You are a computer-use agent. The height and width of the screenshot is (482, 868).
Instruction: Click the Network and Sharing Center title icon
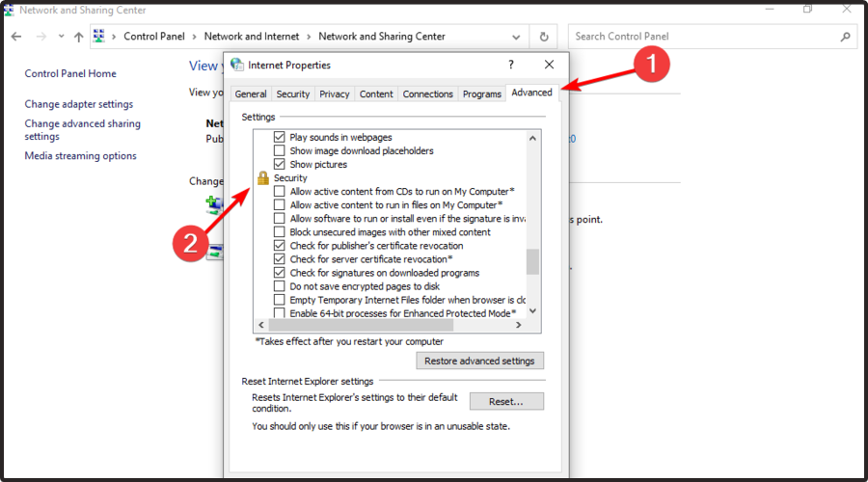[9, 10]
